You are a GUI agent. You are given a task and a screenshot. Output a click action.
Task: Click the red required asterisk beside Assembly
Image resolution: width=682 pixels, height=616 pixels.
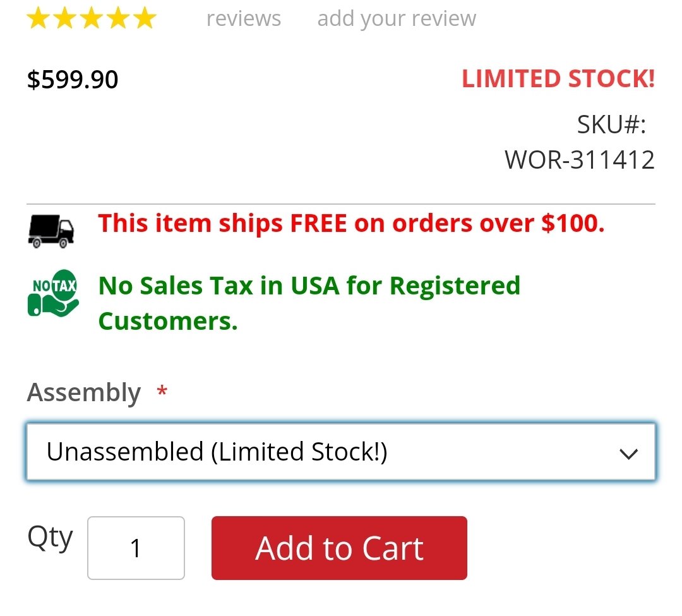(162, 390)
